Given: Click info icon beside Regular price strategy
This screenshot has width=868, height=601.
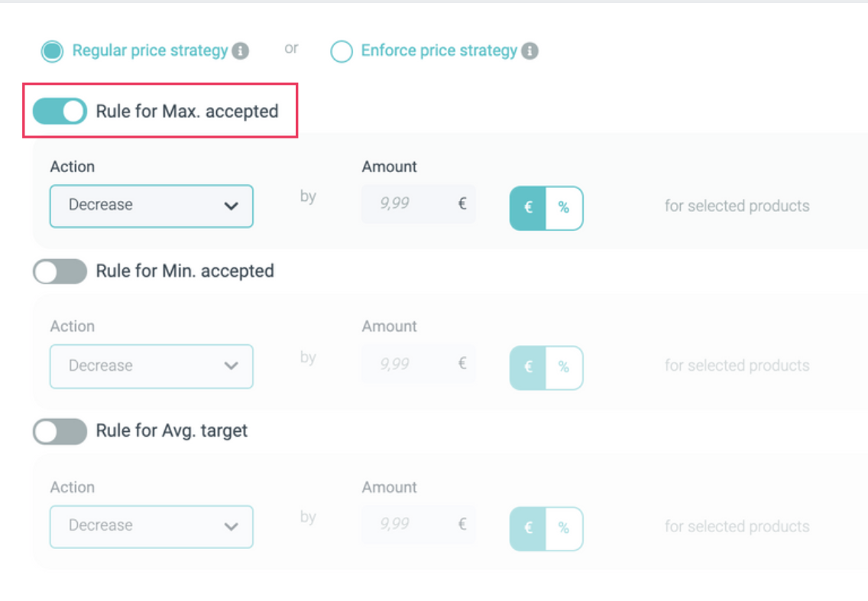Looking at the screenshot, I should [240, 51].
